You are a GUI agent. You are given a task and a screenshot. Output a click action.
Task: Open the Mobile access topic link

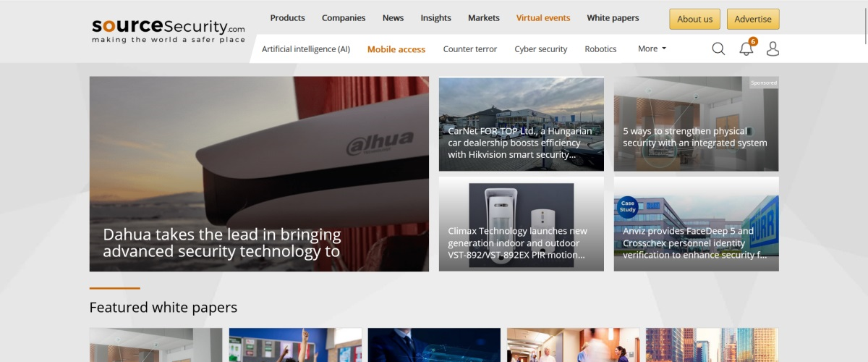[x=396, y=49]
